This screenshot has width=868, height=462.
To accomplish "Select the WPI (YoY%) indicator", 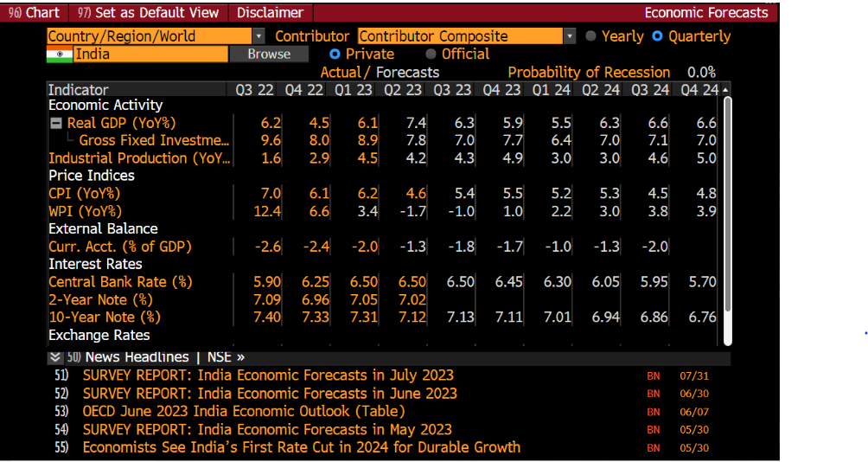I will pos(86,212).
